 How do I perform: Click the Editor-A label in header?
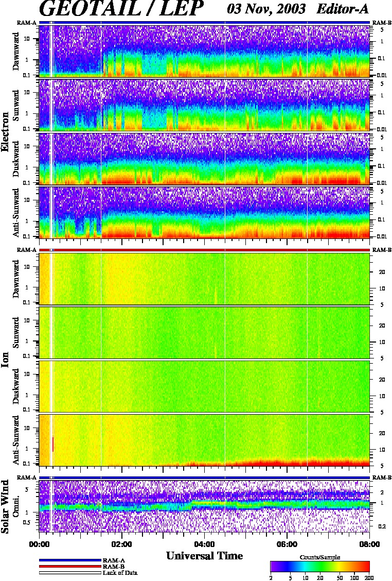343,9
